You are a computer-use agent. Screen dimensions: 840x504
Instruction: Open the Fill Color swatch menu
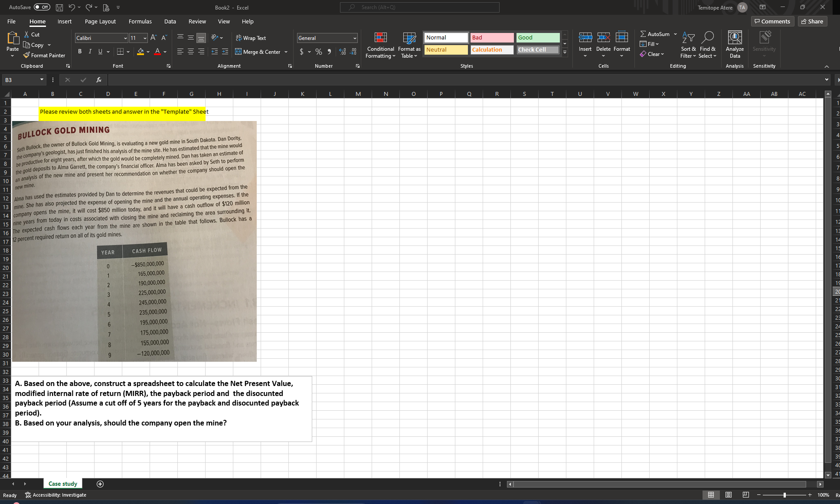pos(147,52)
